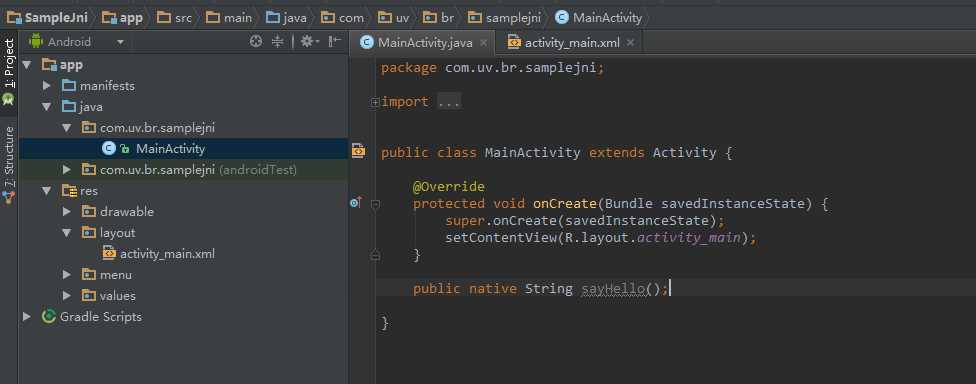Select the values folder row
Image resolution: width=976 pixels, height=384 pixels.
(183, 296)
